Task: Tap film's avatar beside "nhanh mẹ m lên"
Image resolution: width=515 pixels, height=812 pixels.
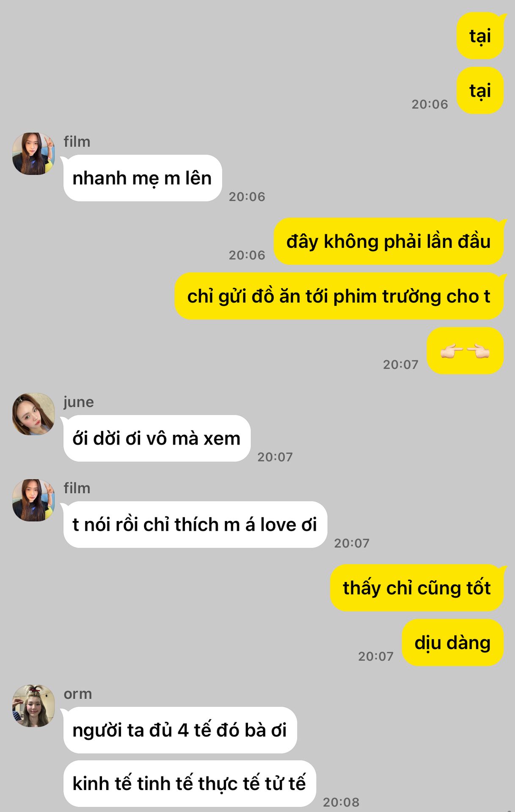Action: [33, 154]
